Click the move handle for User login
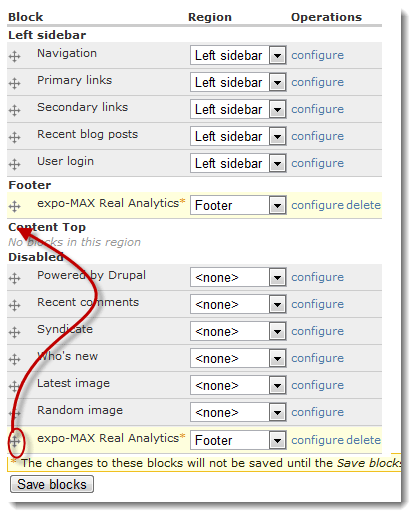418x519 pixels. [x=14, y=164]
